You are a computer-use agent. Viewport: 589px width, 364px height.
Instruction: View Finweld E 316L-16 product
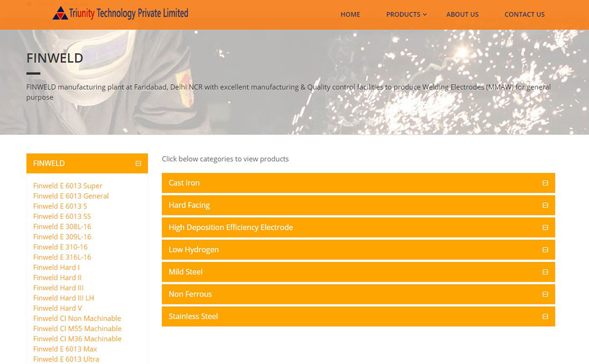62,257
